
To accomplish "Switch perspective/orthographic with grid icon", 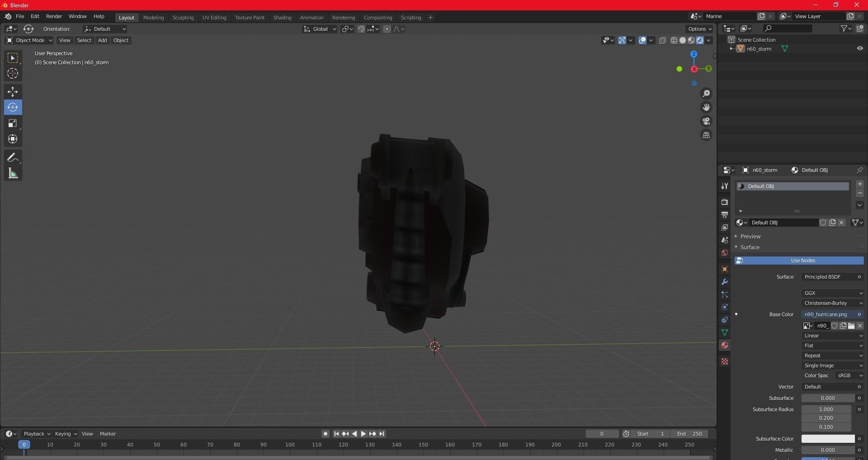I will click(x=706, y=135).
